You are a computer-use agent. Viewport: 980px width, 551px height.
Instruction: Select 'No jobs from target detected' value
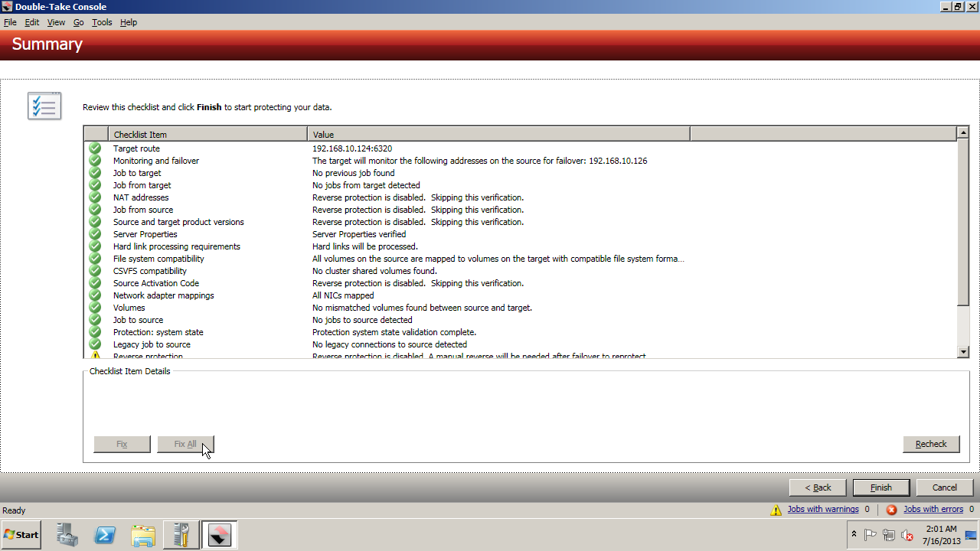366,185
